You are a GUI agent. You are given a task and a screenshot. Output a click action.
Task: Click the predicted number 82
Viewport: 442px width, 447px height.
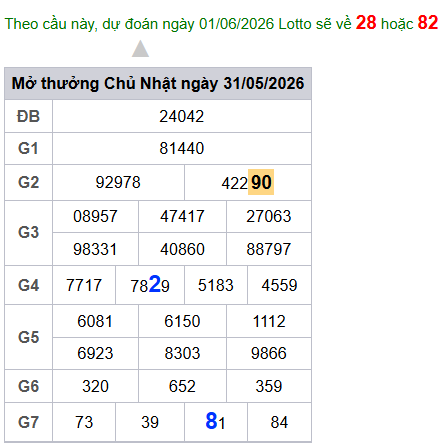(428, 23)
